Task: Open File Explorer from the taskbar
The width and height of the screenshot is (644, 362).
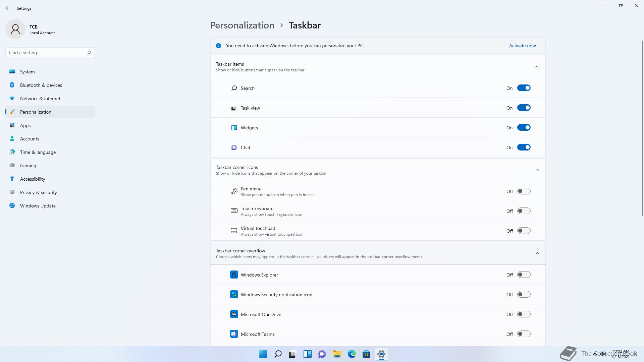Action: pos(337,354)
